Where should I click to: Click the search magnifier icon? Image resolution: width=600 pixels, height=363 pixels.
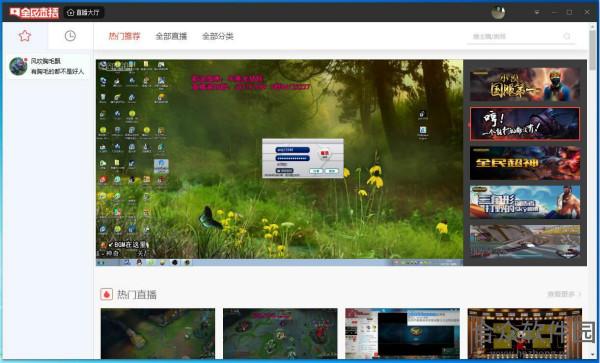click(567, 36)
